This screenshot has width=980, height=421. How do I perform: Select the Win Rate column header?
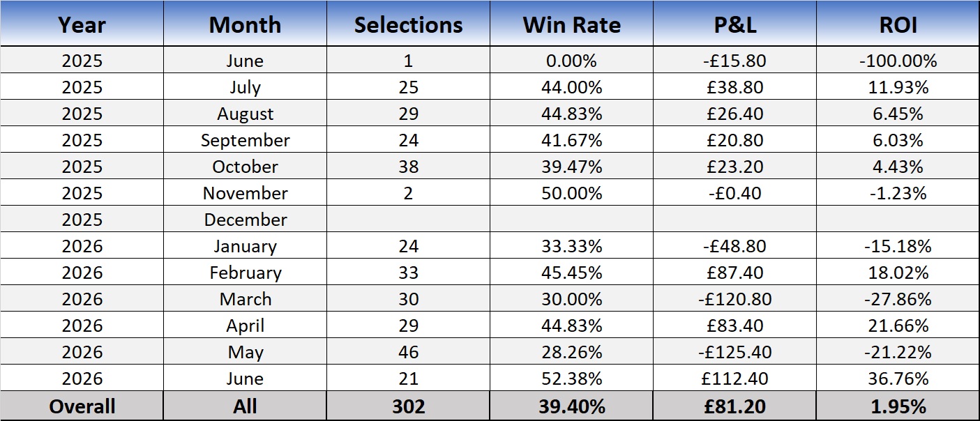[x=571, y=25]
